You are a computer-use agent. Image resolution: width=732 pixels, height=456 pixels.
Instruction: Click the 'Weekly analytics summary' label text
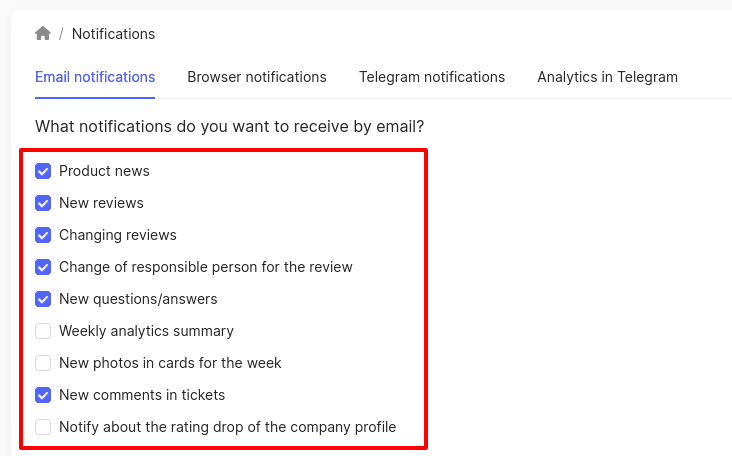click(x=146, y=331)
